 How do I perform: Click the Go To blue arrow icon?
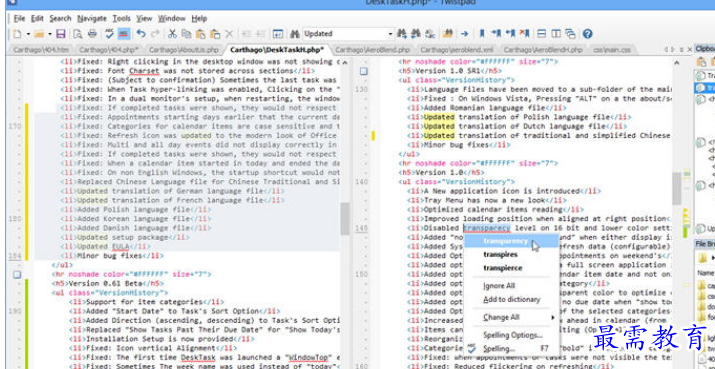pos(464,34)
